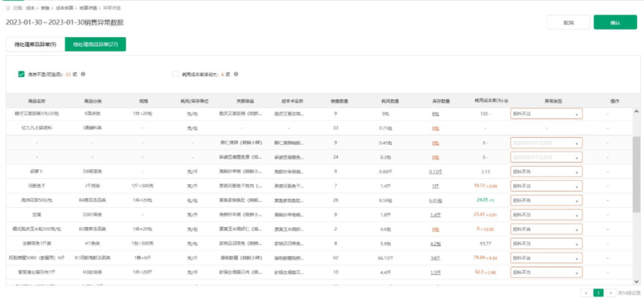644x298 pixels.
Task: Click info icon next to 库存不足 count
Action: [x=83, y=74]
